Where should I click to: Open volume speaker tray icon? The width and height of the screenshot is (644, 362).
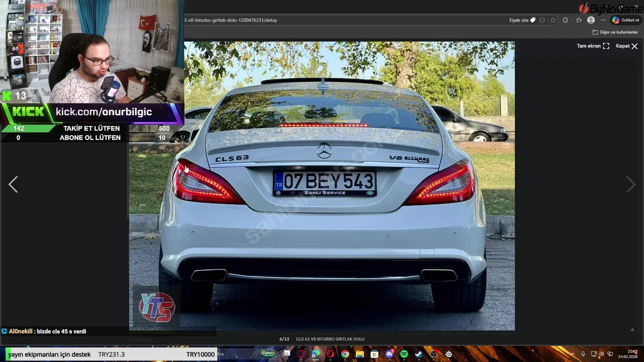[601, 354]
